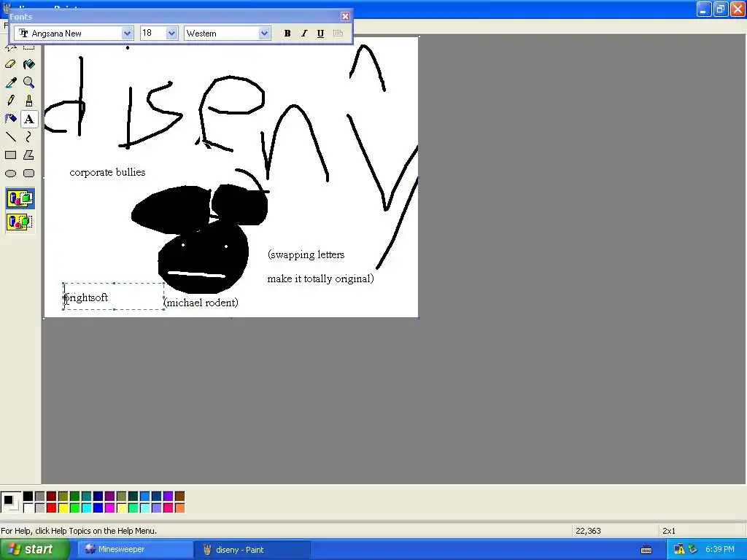The image size is (747, 560).
Task: Open the Windows start menu
Action: [x=34, y=550]
